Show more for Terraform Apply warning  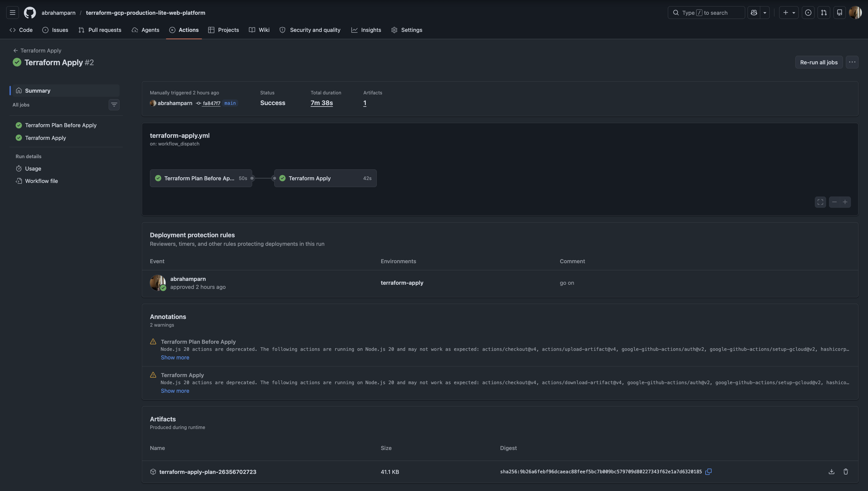click(175, 391)
